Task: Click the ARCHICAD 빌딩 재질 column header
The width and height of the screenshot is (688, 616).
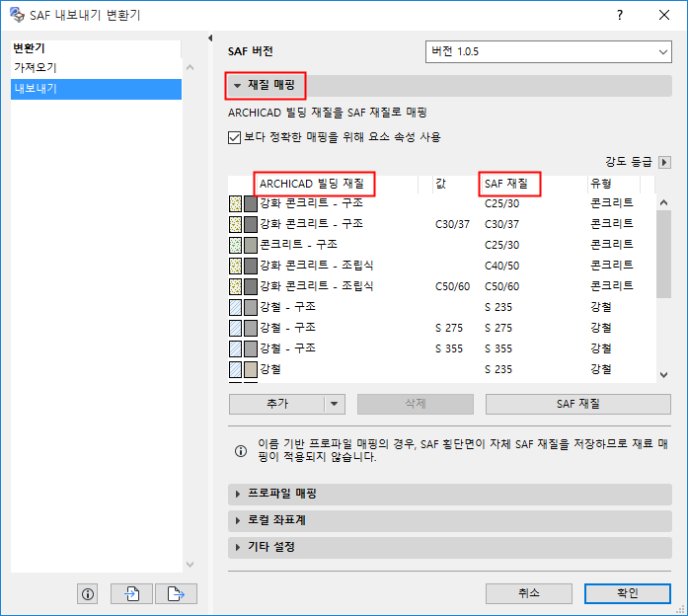Action: (312, 184)
